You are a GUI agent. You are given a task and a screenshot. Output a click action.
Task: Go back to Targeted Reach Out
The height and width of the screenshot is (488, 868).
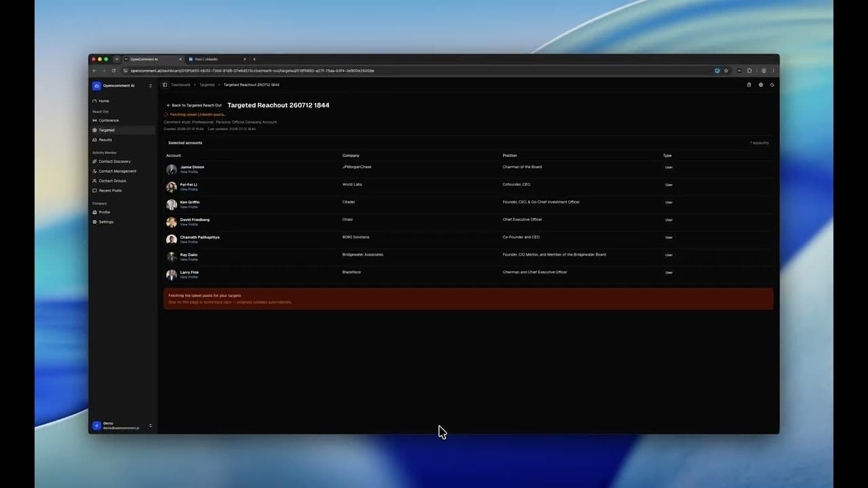195,106
